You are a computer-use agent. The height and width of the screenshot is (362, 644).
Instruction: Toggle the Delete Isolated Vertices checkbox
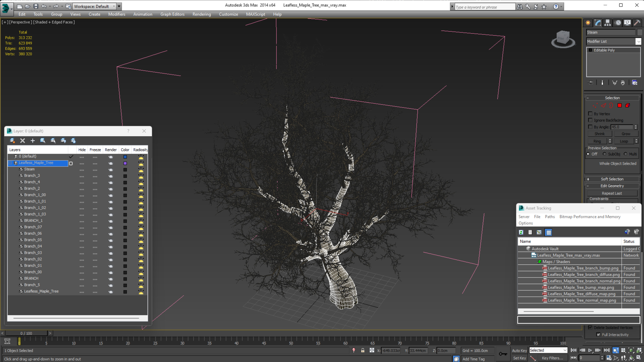pyautogui.click(x=590, y=327)
